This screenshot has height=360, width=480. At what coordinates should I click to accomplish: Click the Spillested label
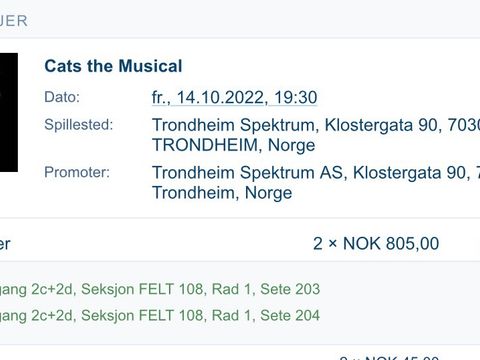coord(79,125)
